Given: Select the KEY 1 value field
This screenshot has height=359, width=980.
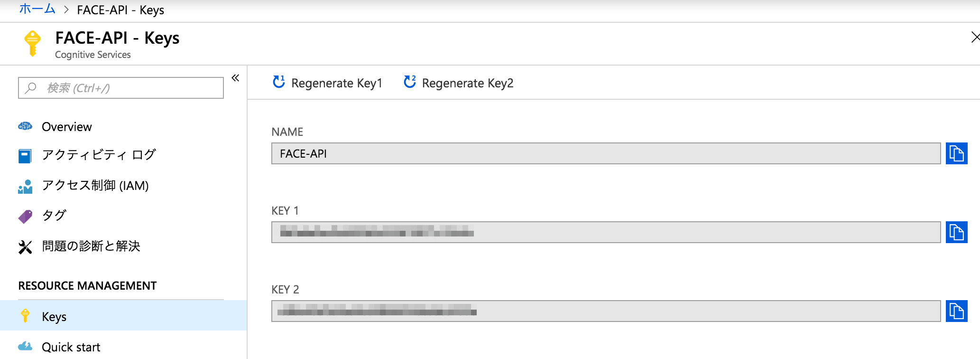Looking at the screenshot, I should [x=605, y=232].
